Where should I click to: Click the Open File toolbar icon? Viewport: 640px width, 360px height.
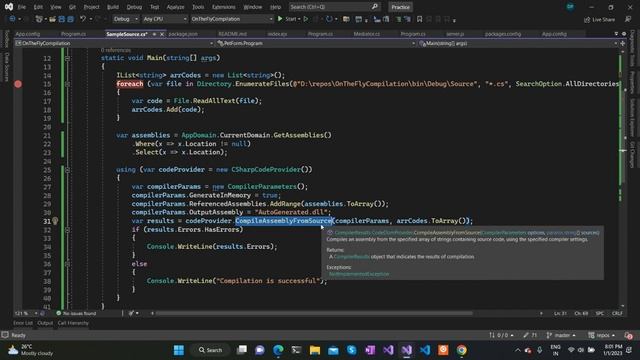tap(53, 19)
